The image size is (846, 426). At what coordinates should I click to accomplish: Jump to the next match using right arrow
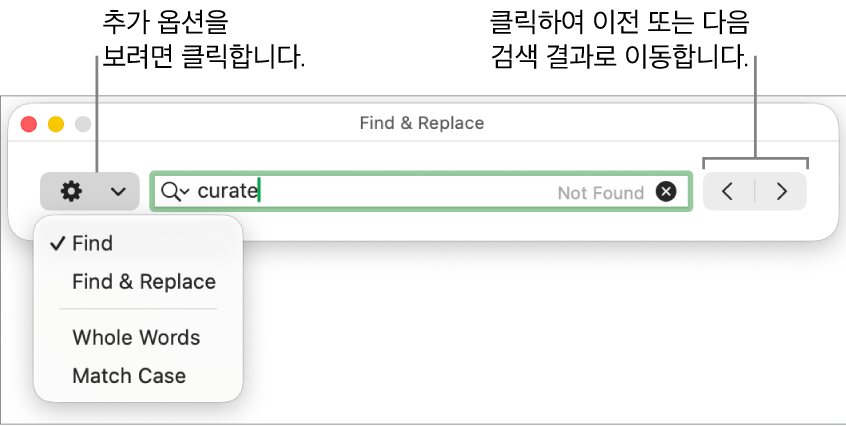[782, 191]
